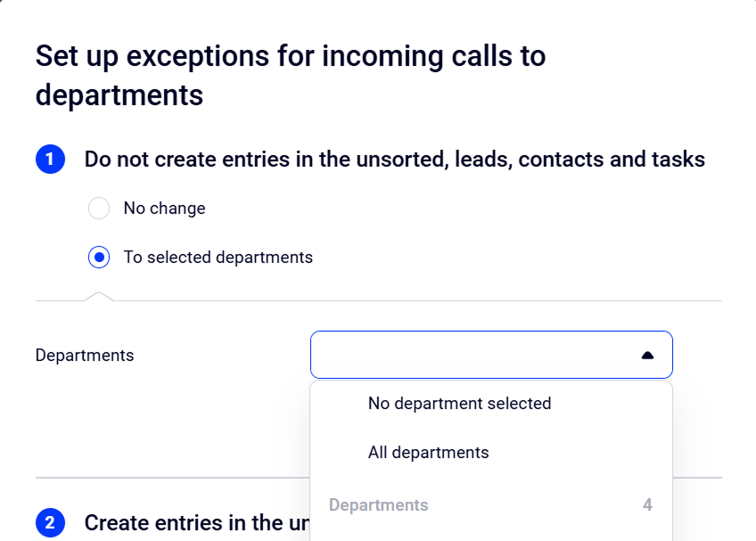756x541 pixels.
Task: Click the Set up exceptions page title
Action: pyautogui.click(x=291, y=75)
